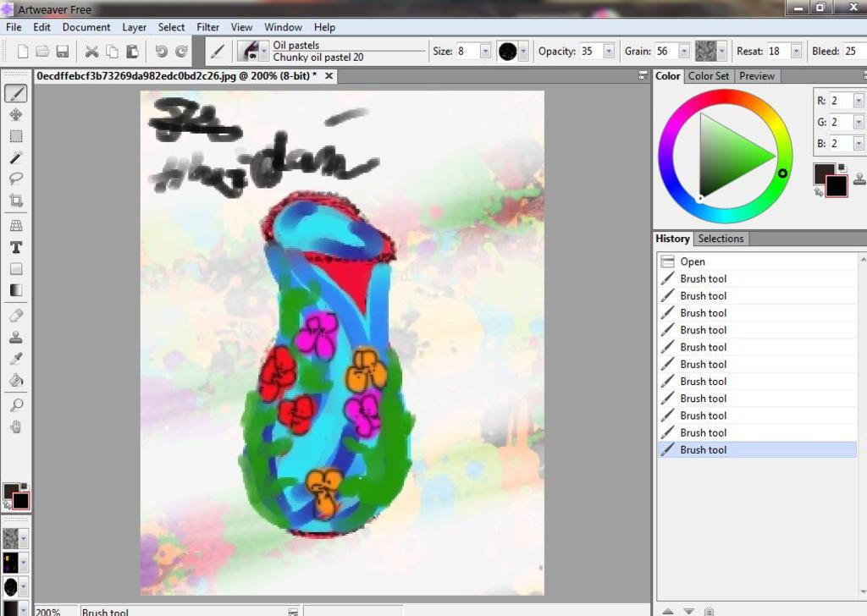Select the Gradient tool
Screen dimensions: 867x616
[x=16, y=290]
